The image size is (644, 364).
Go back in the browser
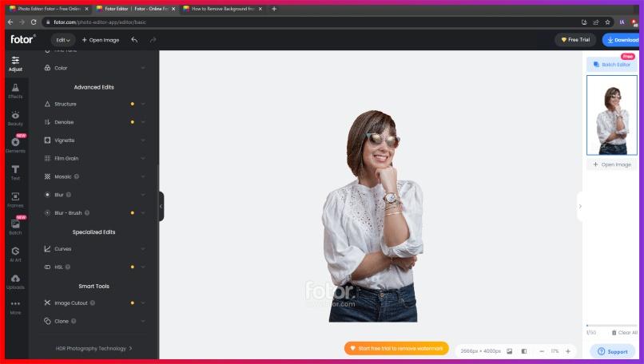[10, 22]
